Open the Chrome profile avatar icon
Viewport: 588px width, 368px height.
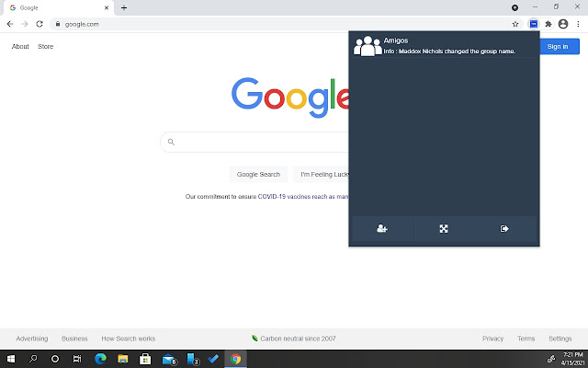563,24
